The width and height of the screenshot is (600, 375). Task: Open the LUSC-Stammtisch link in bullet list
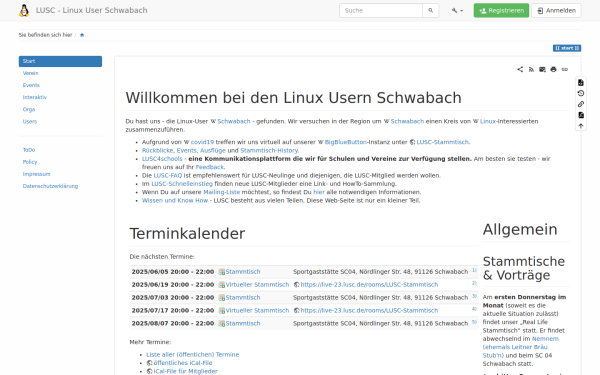coord(442,142)
